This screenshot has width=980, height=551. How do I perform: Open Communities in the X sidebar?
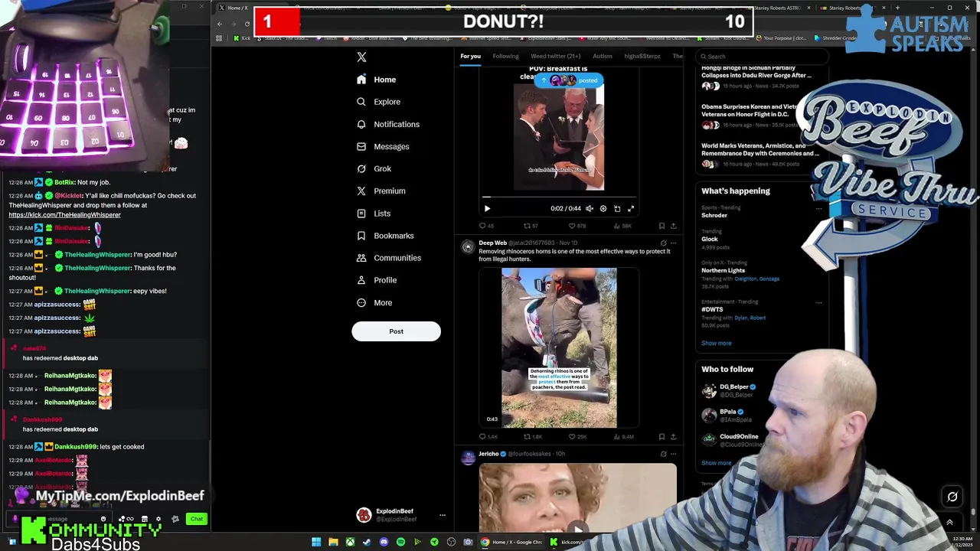click(388, 258)
